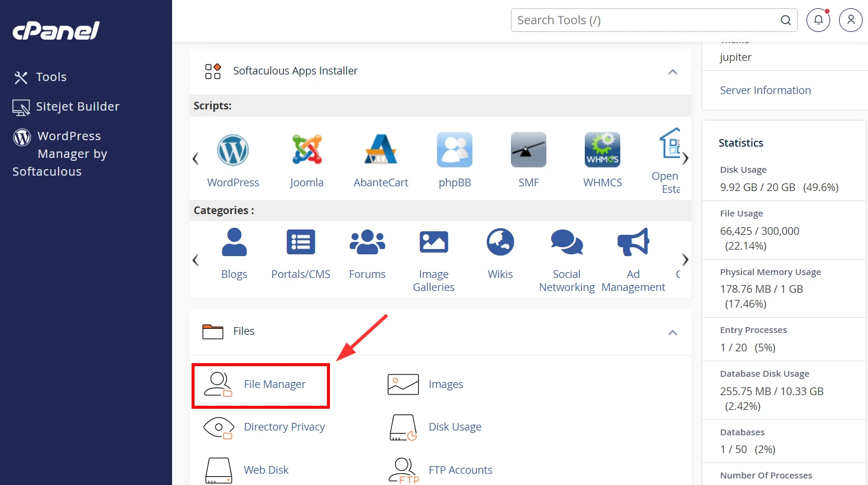Select the WordPress script icon
Screen dimensions: 868x485
[x=233, y=150]
